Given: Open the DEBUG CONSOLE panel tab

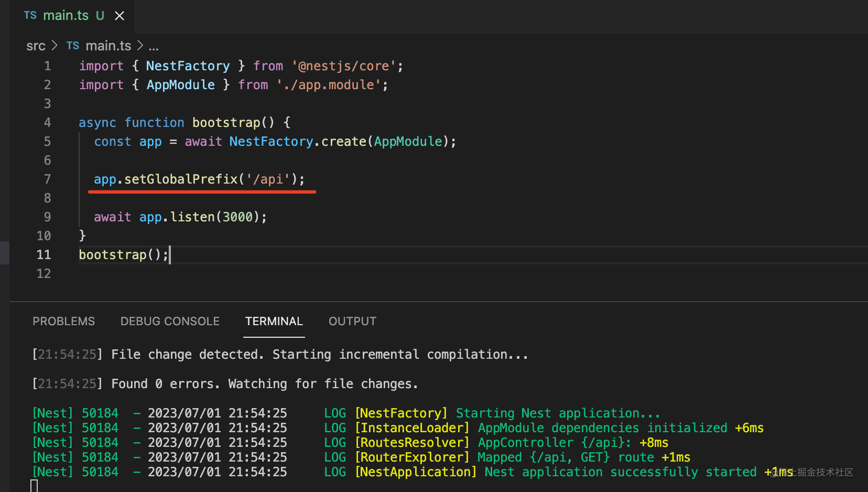Looking at the screenshot, I should click(x=170, y=321).
